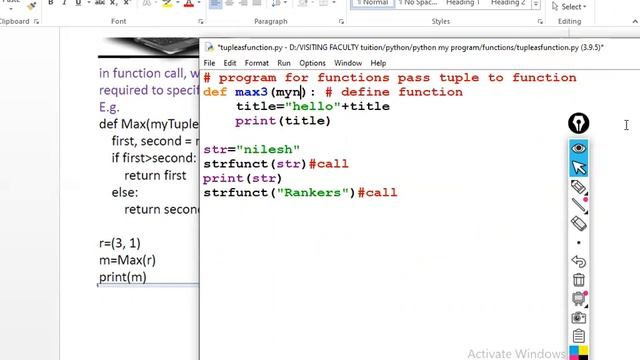Open the Options menu in IDLE
The width and height of the screenshot is (640, 360).
(312, 63)
